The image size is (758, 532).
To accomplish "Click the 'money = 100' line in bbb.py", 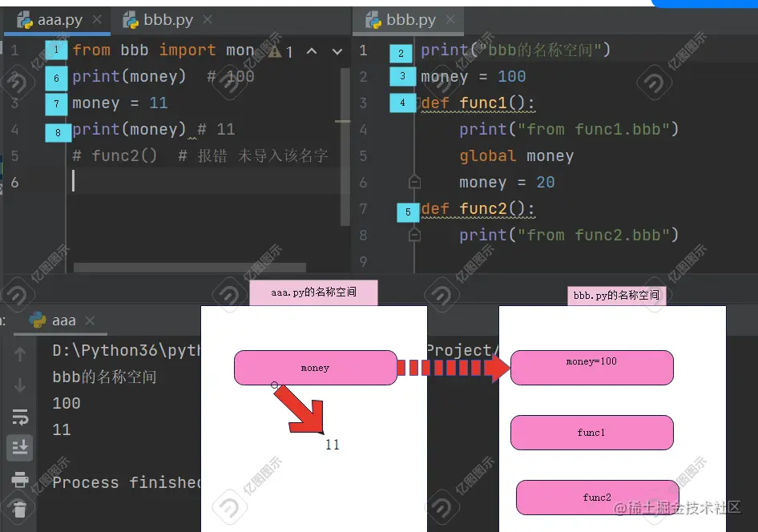I will pos(474,76).
